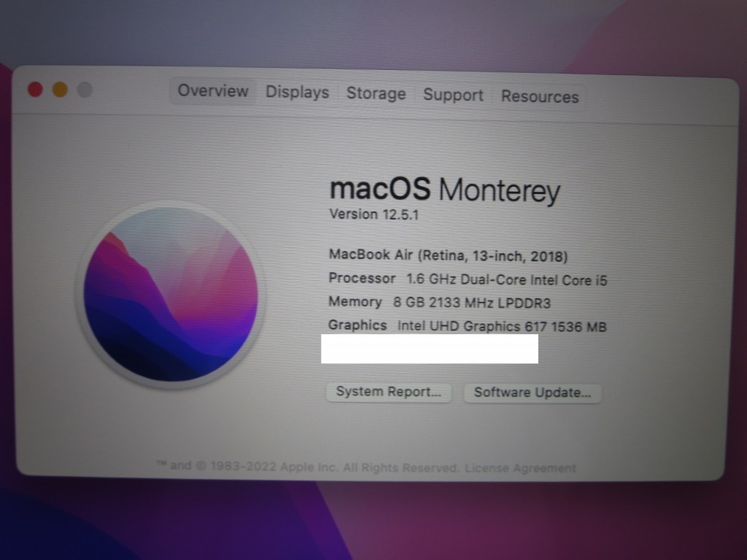This screenshot has width=747, height=560.
Task: Launch Software Update
Action: [532, 393]
